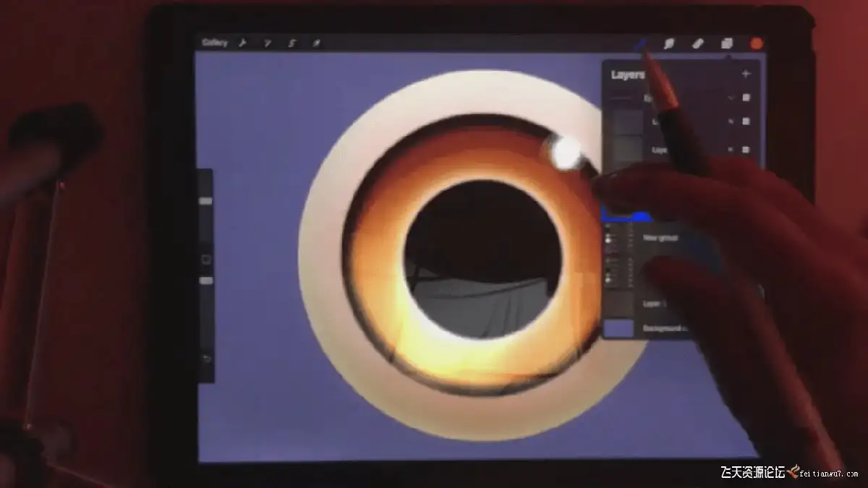Select the second layer thumbnail
Image resolution: width=868 pixels, height=488 pixels.
pyautogui.click(x=626, y=122)
